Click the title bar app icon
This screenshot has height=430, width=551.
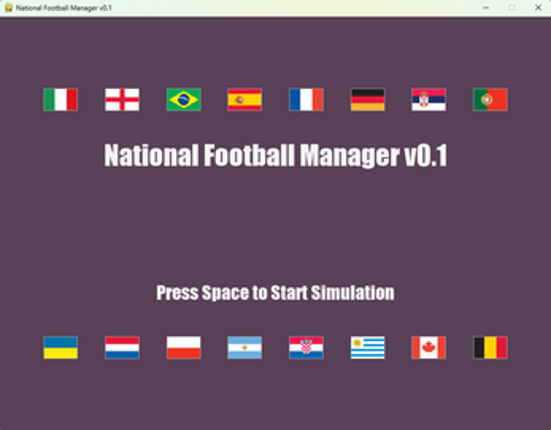(x=9, y=8)
